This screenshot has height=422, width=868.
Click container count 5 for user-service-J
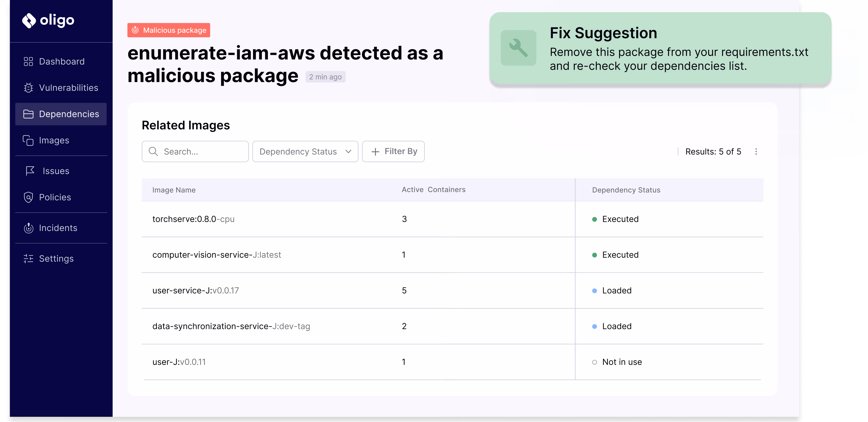[404, 290]
